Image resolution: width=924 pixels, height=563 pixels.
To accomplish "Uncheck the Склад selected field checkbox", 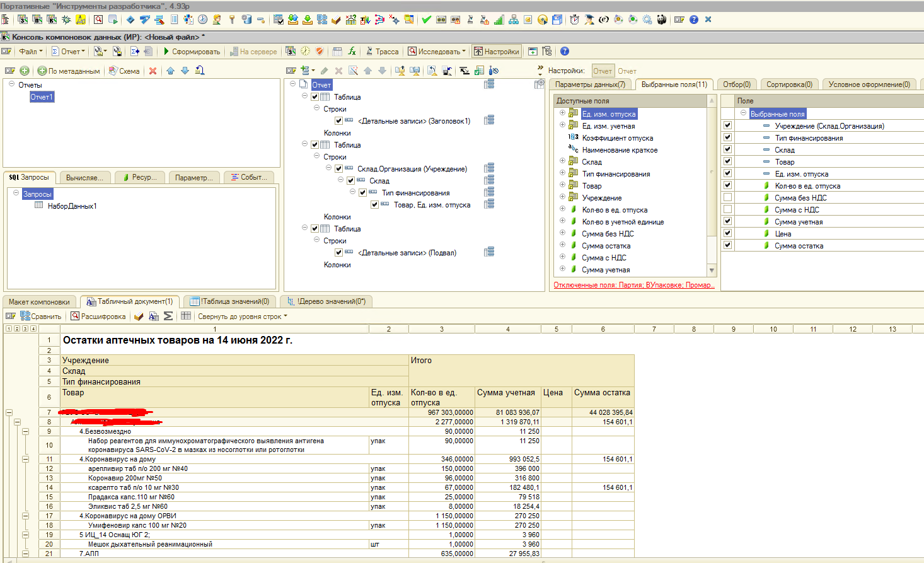I will point(727,149).
